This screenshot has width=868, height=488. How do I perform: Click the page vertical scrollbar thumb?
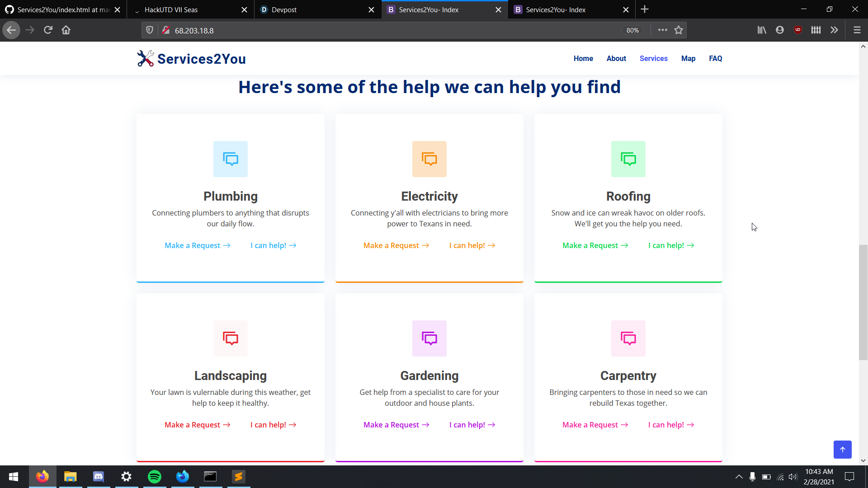pyautogui.click(x=863, y=302)
